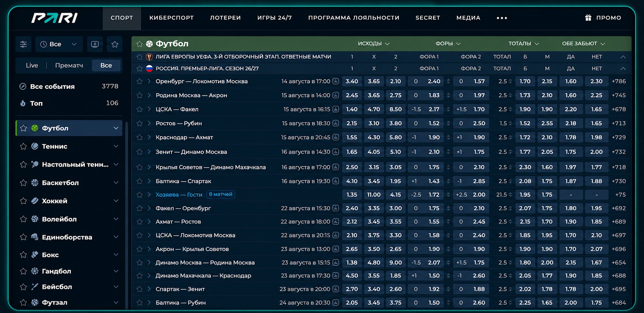Open the Форы market dropdown
This screenshot has height=313, width=644.
(x=448, y=44)
